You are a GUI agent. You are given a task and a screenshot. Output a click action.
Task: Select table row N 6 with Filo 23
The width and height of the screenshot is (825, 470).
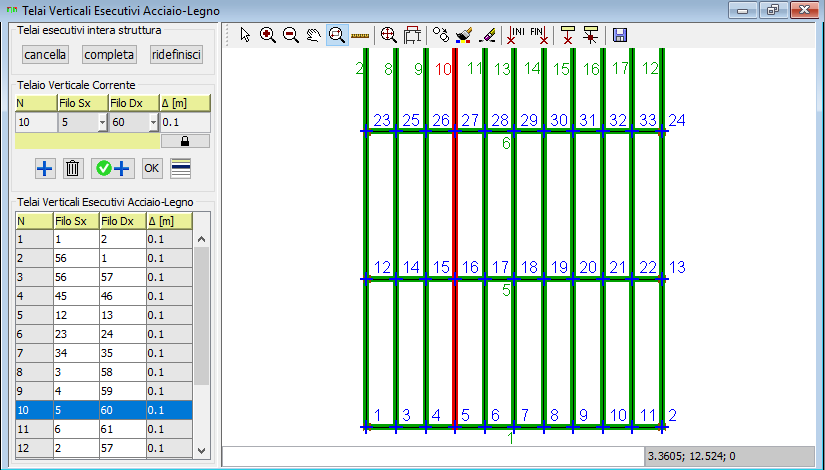coord(104,334)
